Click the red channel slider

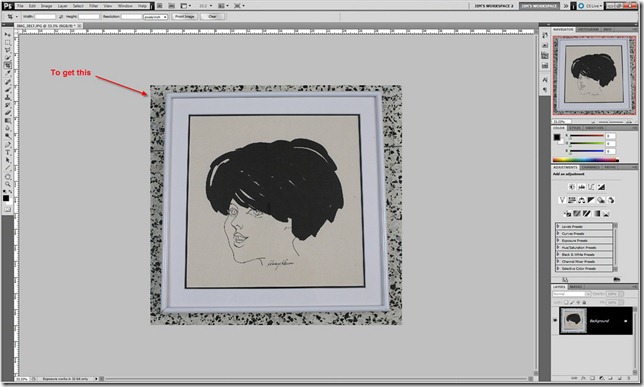pyautogui.click(x=586, y=136)
